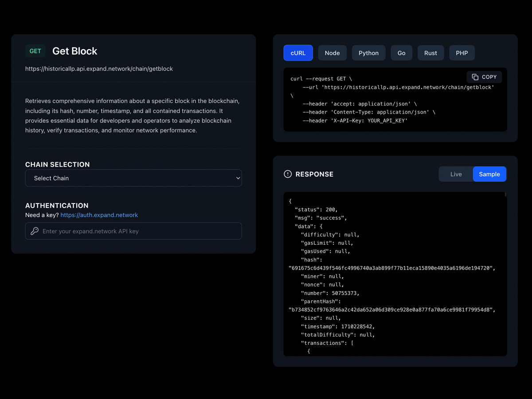
Task: Click the "number": 50755373 line
Action: [330, 293]
